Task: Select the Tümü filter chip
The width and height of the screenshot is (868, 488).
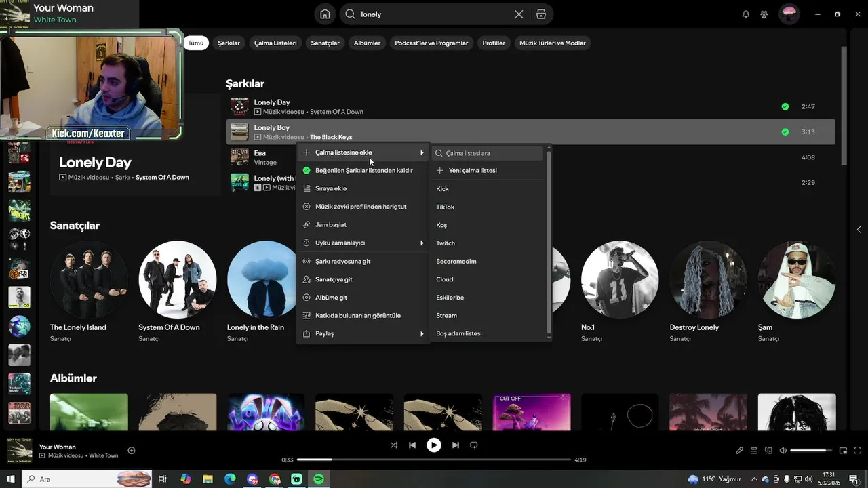Action: pyautogui.click(x=195, y=43)
